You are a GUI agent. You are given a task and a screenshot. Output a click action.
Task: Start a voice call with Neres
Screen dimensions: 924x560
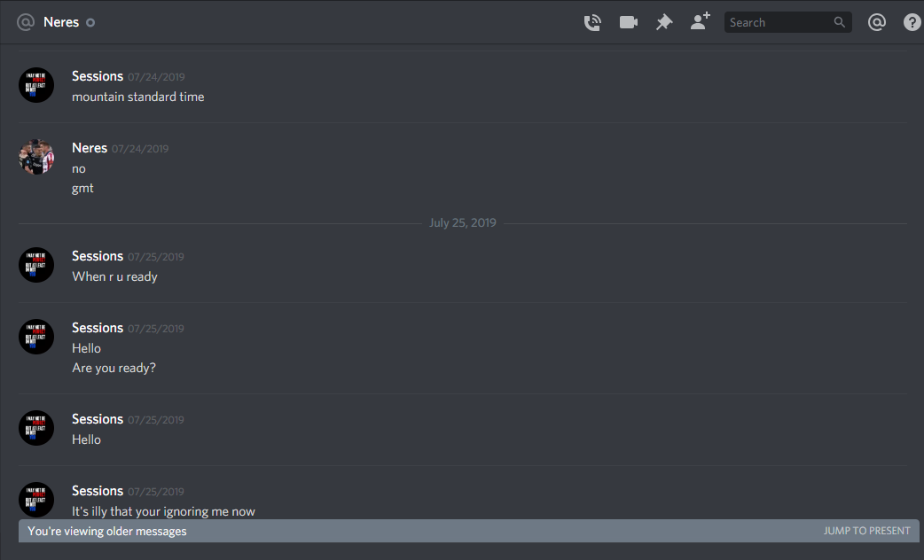click(592, 22)
